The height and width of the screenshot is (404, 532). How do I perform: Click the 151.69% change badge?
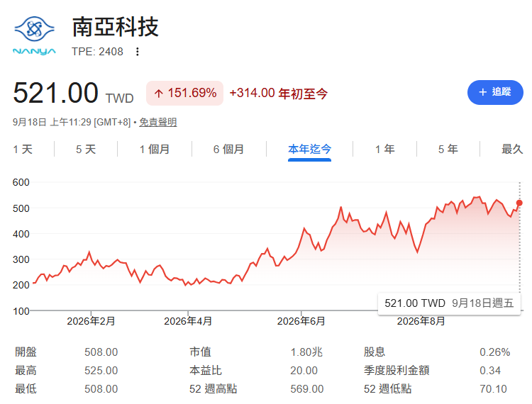click(185, 93)
